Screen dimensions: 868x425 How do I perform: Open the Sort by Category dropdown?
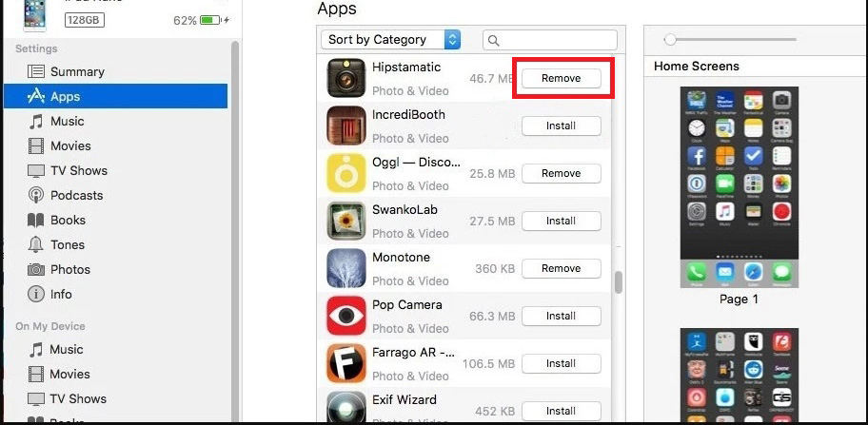[x=391, y=40]
